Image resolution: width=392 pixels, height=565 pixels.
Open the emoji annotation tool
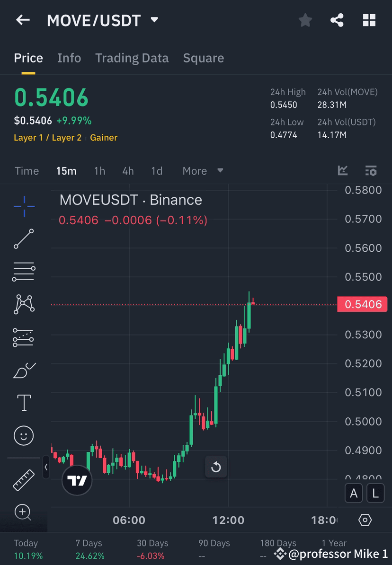pyautogui.click(x=24, y=435)
